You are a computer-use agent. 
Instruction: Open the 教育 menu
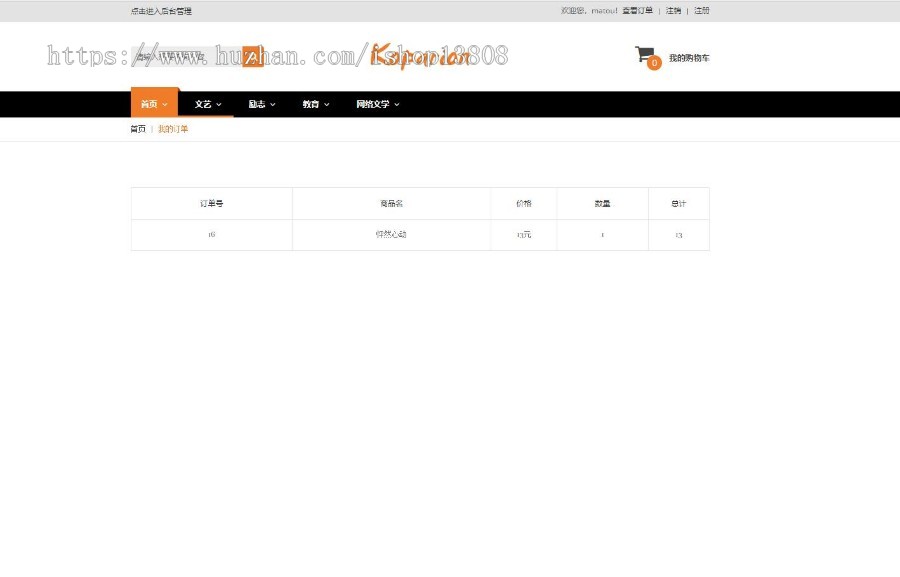(x=315, y=104)
